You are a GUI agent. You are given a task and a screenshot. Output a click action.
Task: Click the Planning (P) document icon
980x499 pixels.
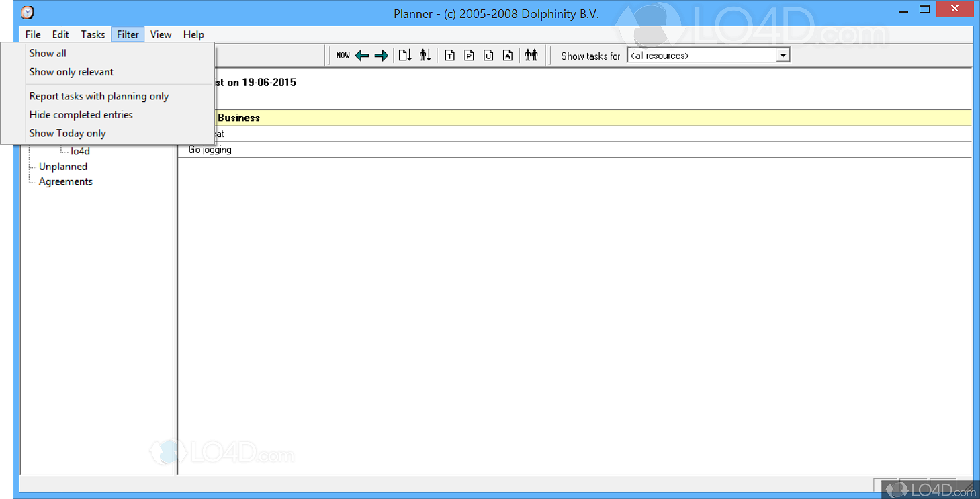click(x=469, y=55)
